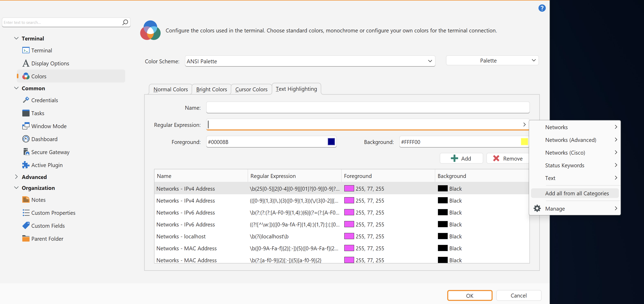This screenshot has width=644, height=304.
Task: Open the Color Scheme dropdown
Action: (x=310, y=61)
